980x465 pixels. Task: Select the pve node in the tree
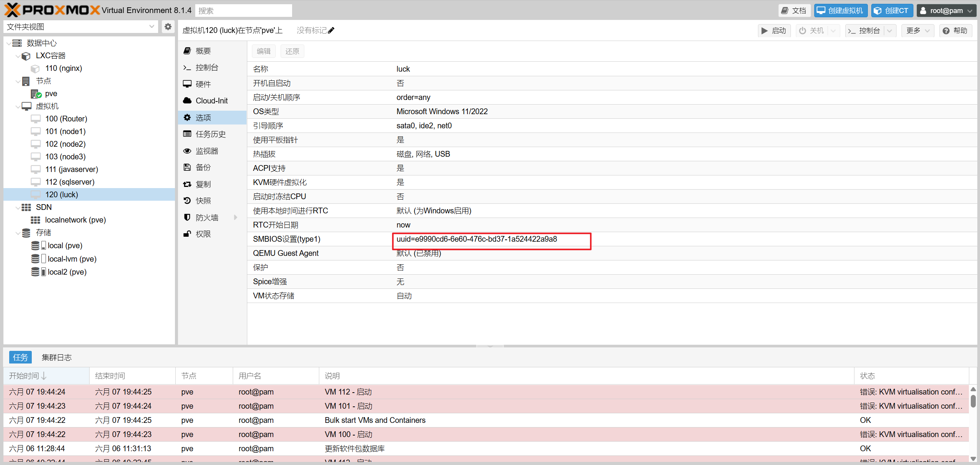pos(51,93)
